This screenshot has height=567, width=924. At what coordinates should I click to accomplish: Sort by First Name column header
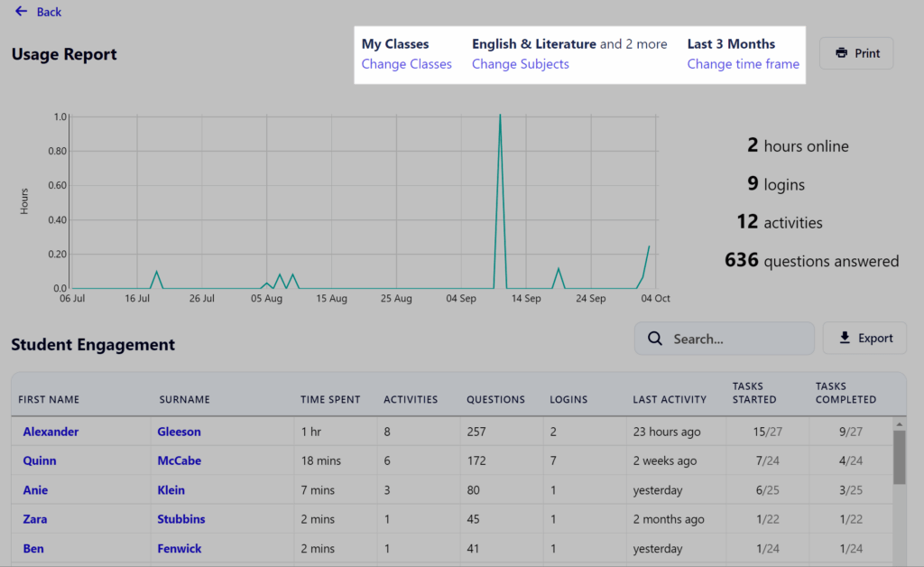tap(49, 399)
